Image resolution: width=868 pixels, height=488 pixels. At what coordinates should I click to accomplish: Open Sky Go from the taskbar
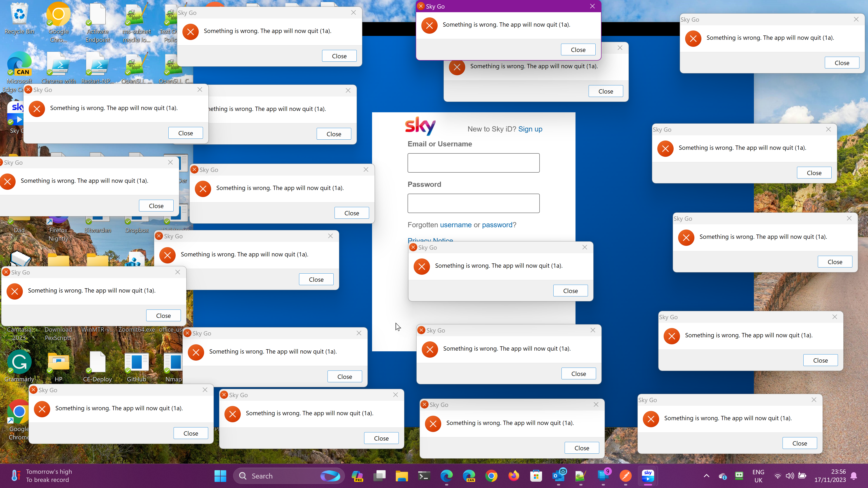(648, 476)
